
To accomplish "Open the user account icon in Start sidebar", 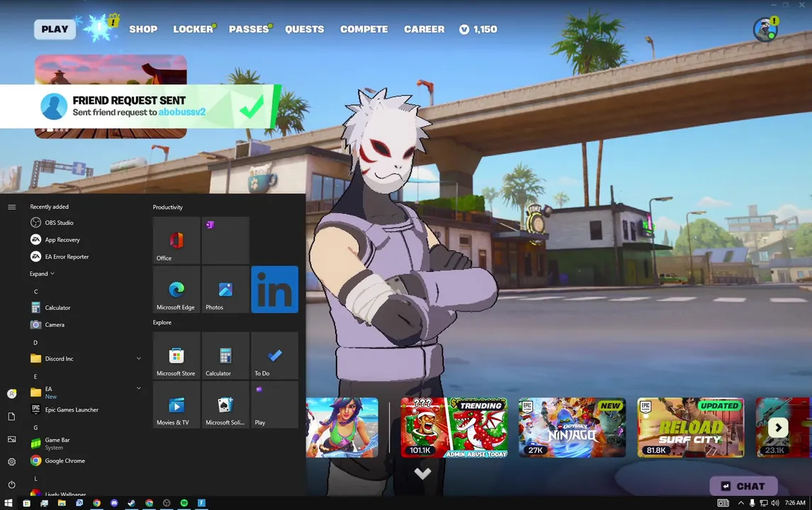I will 12,394.
